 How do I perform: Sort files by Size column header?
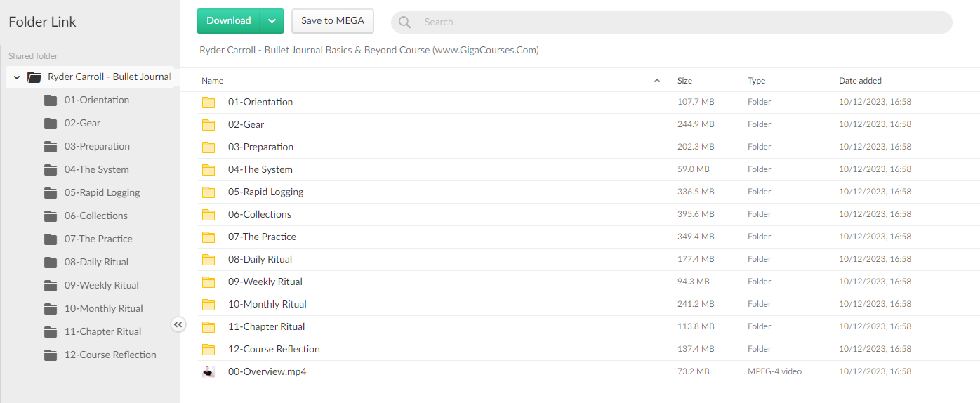pyautogui.click(x=684, y=81)
